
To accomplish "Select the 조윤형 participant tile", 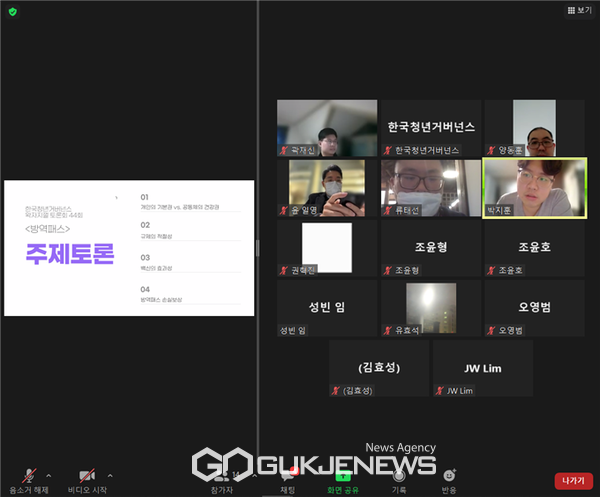I will pos(431,248).
